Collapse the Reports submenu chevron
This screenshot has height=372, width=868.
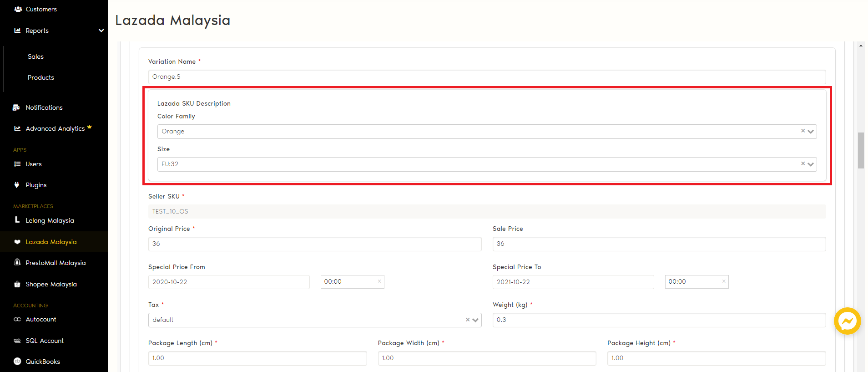[x=101, y=31]
